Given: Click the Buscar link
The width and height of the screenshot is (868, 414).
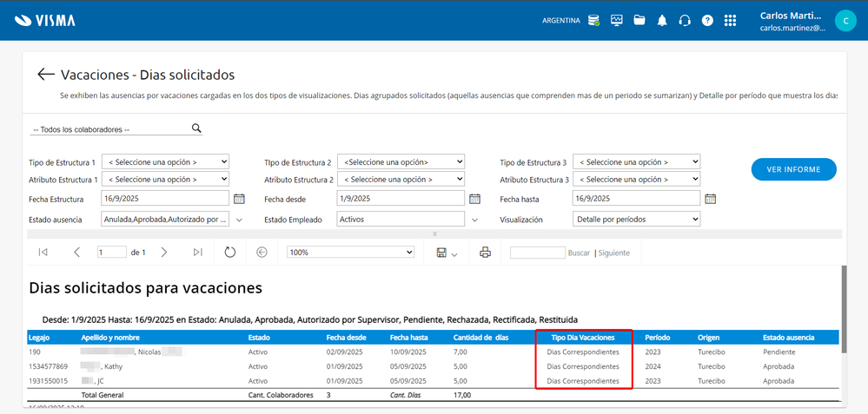Looking at the screenshot, I should coord(579,253).
